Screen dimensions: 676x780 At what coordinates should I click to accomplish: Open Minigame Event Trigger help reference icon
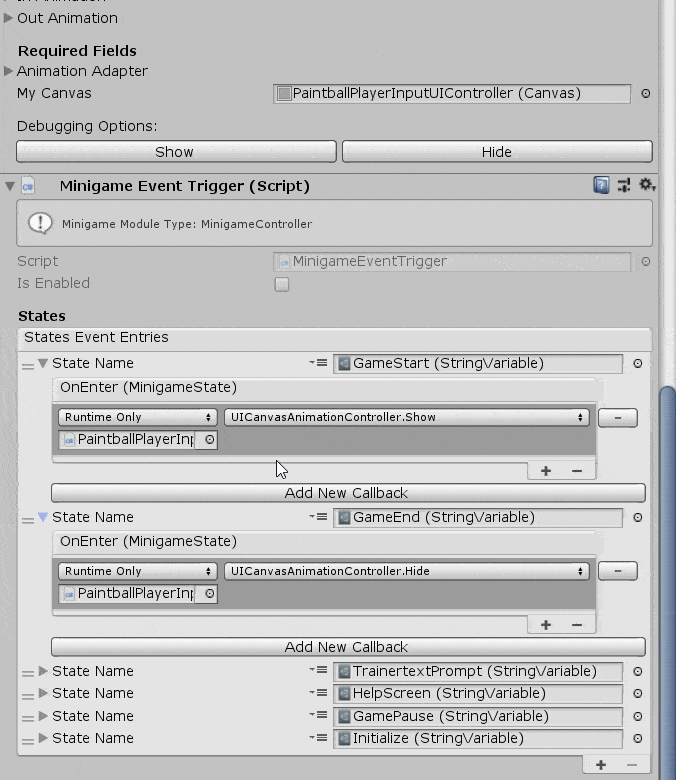[601, 186]
